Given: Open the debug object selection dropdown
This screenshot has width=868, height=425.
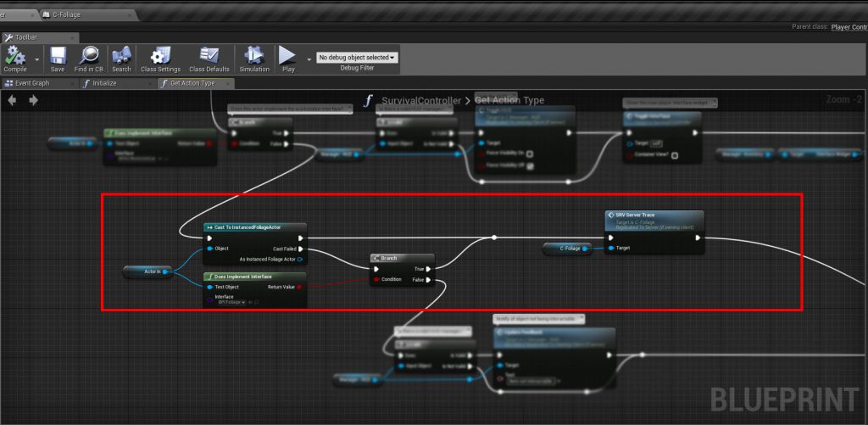Looking at the screenshot, I should [356, 58].
